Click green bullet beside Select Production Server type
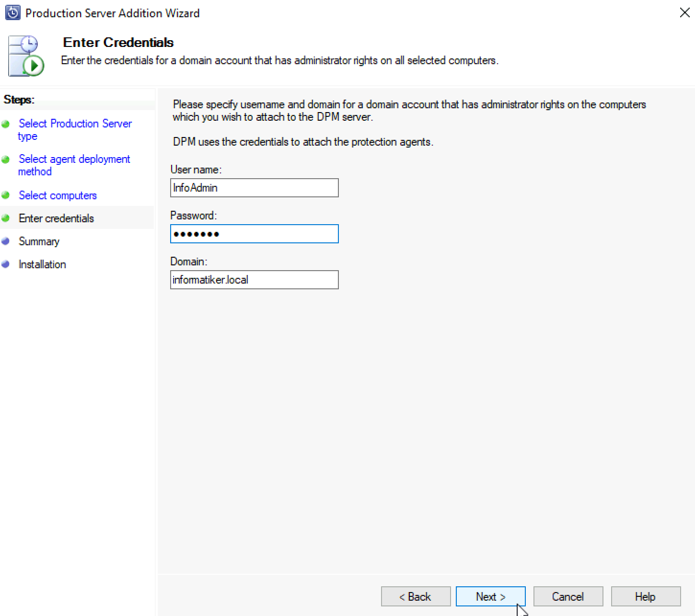This screenshot has height=616, width=695. (x=6, y=124)
